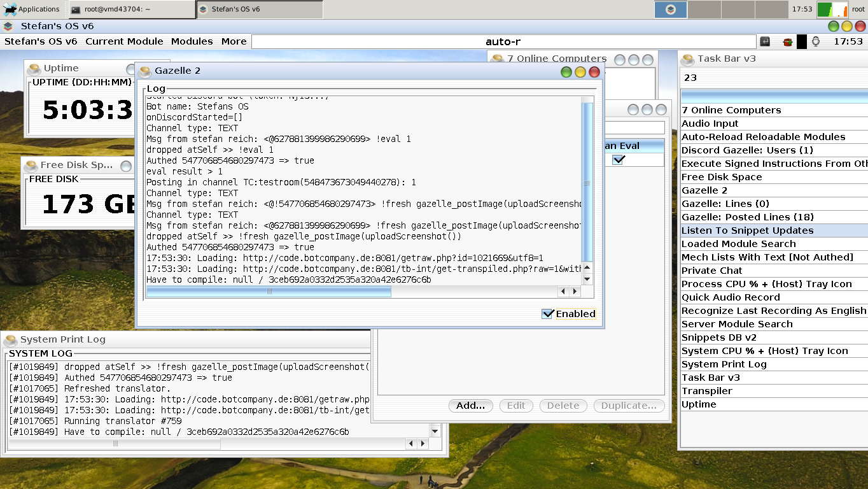Select Snippets DB v2 in Task Bar list
Image resolution: width=868 pixels, height=489 pixels.
pyautogui.click(x=718, y=337)
